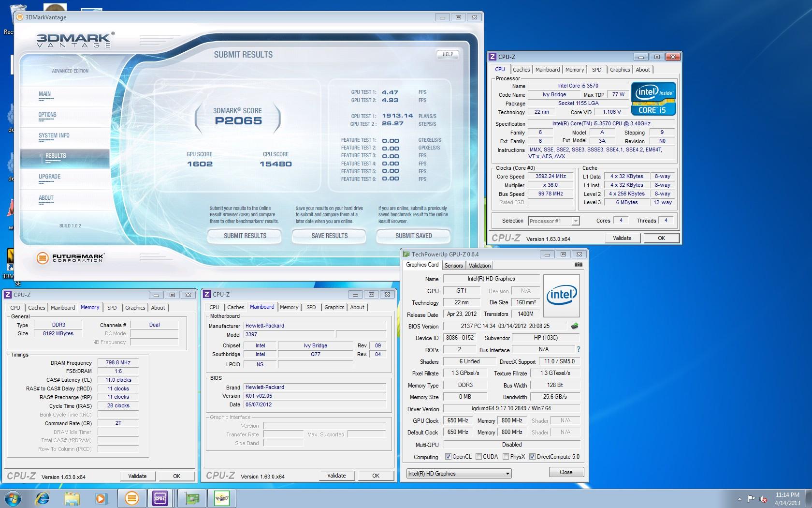Click the Southbridge value Q77
Screen dimensions: 812x508
[315, 354]
